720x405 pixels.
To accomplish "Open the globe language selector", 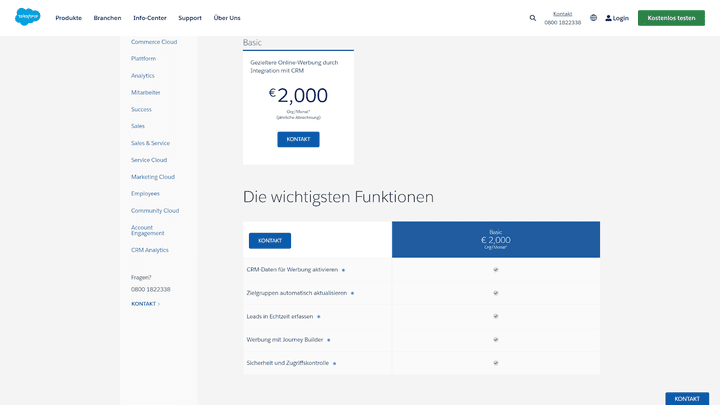I will point(593,18).
